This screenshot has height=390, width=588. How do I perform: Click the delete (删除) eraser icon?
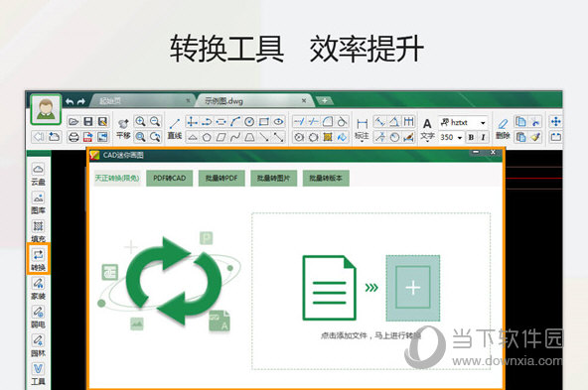503,128
